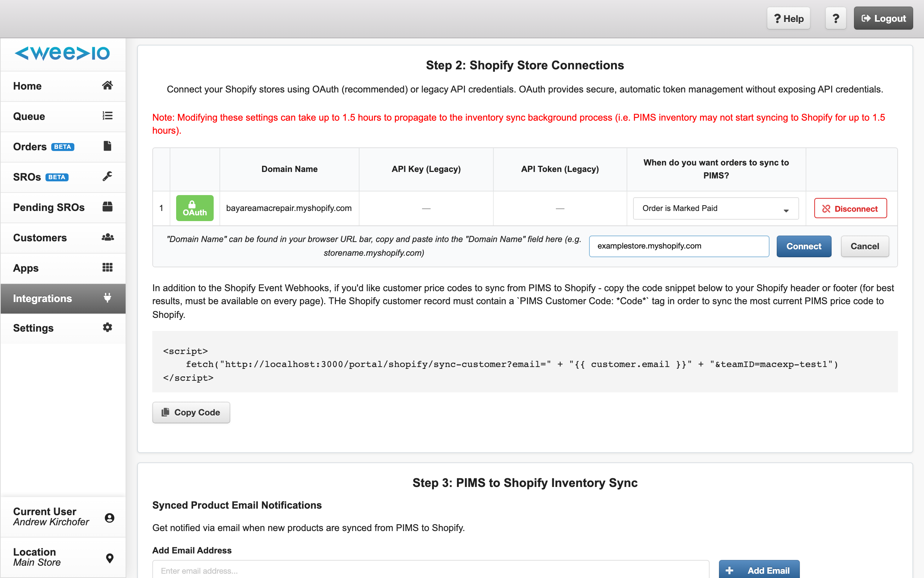Viewport: 924px width, 578px height.
Task: Click the Location map pin icon
Action: pyautogui.click(x=110, y=558)
